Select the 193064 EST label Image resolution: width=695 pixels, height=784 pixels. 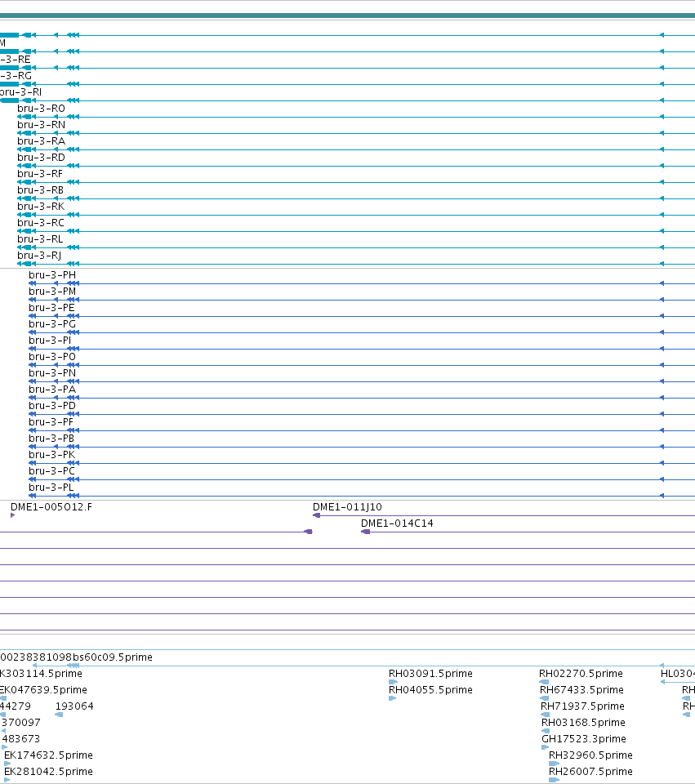[74, 706]
